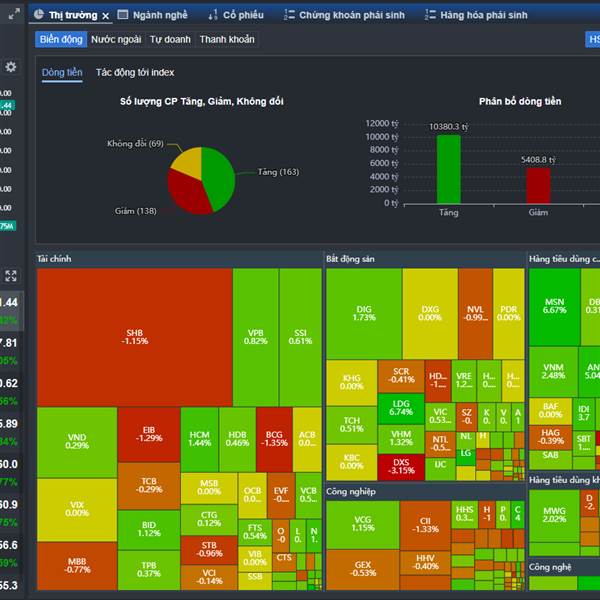
Task: Select the Biến động button
Action: tap(61, 39)
